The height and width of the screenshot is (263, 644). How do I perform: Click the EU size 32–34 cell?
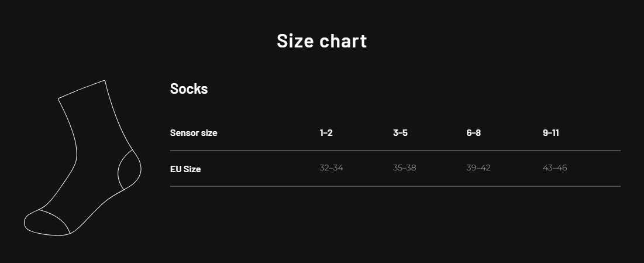(x=332, y=168)
